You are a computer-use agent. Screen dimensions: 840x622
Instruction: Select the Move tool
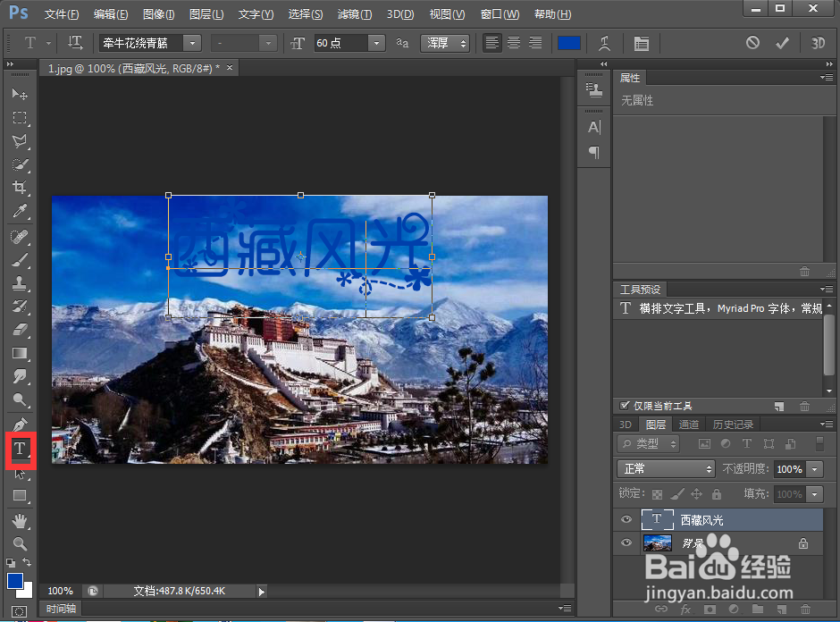coord(20,95)
